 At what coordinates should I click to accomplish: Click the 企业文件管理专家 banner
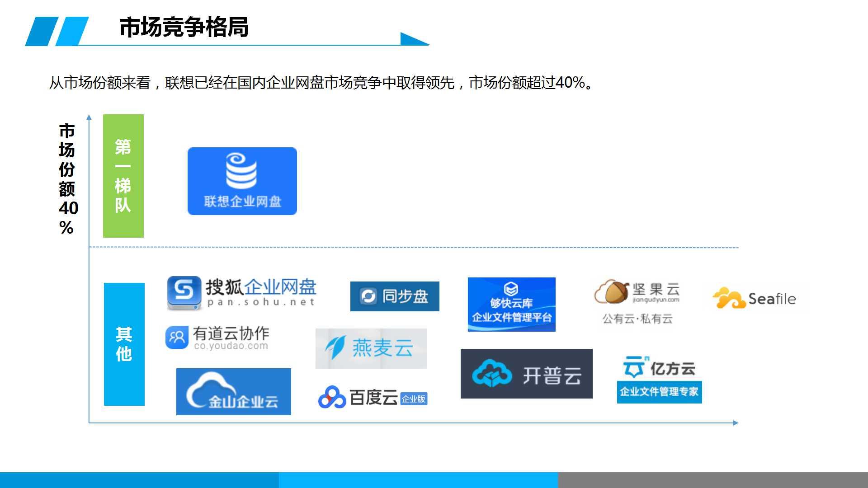(660, 392)
